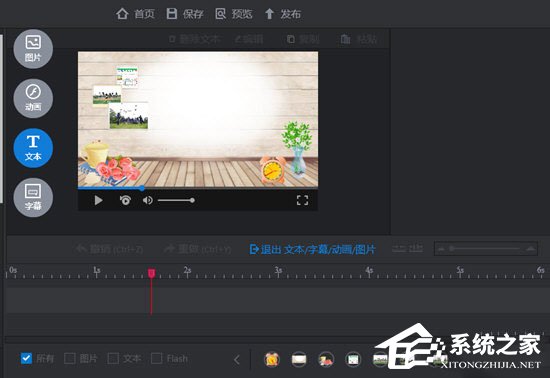Check the 图片 filter checkbox
Image resolution: width=550 pixels, height=378 pixels.
pos(70,358)
